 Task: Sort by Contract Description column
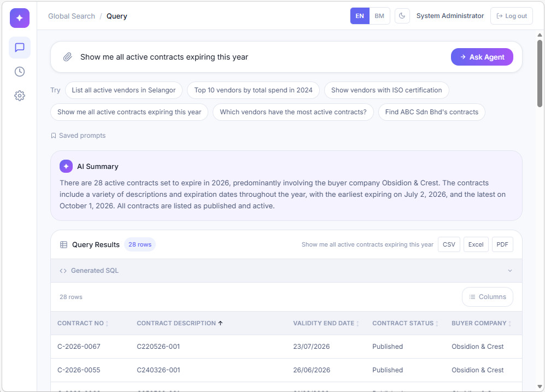(180, 323)
